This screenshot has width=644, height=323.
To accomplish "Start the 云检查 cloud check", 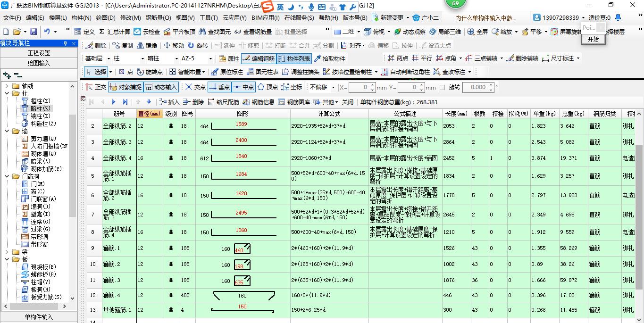I will (x=147, y=32).
